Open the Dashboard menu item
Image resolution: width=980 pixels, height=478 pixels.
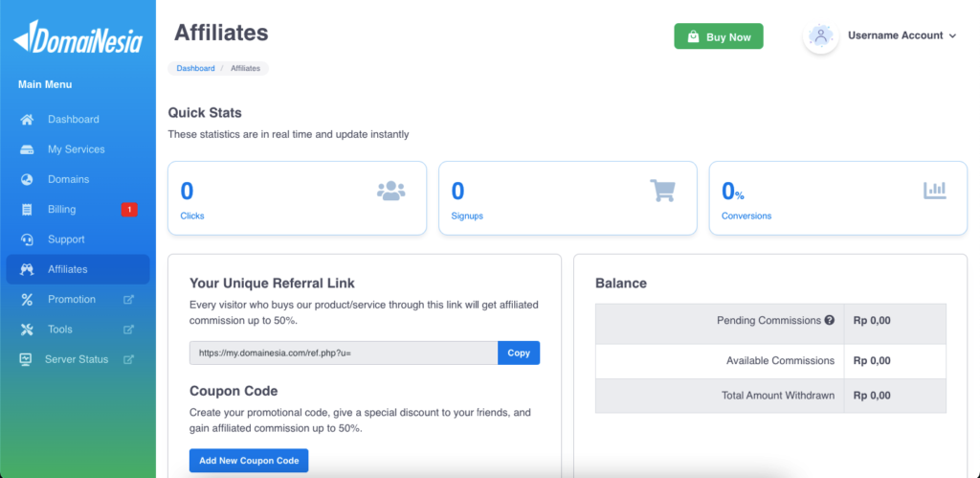click(78, 120)
